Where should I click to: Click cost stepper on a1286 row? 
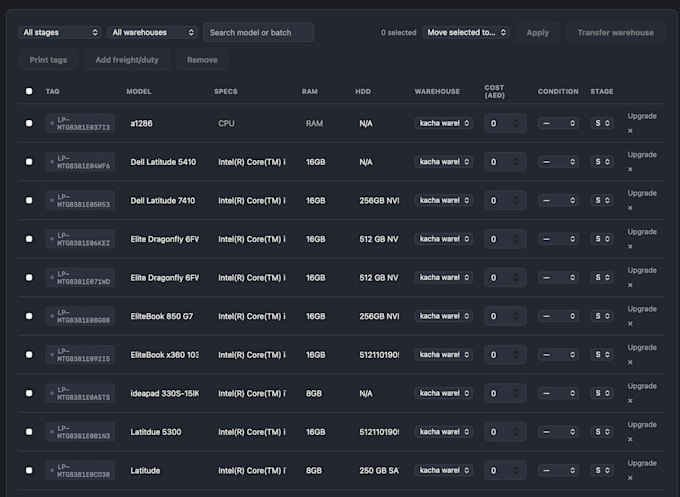[516, 123]
